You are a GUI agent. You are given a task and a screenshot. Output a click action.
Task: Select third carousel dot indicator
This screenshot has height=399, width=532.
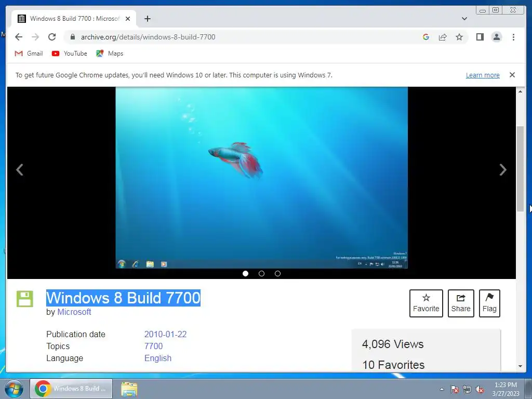277,273
